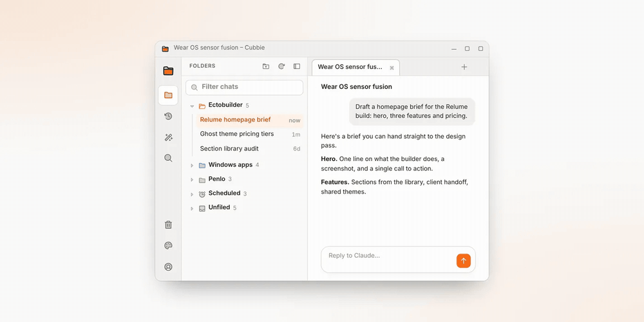The height and width of the screenshot is (322, 644).
Task: Close the Wear OS sensor fusion tab
Action: [392, 68]
